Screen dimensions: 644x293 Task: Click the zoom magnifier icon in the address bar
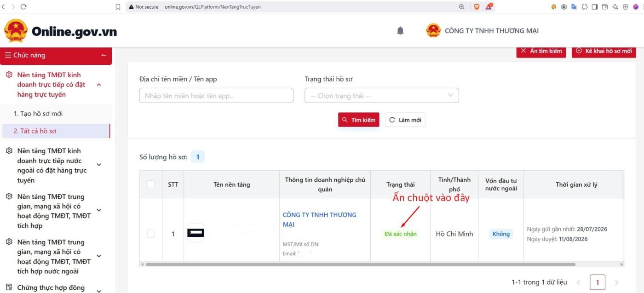[462, 7]
